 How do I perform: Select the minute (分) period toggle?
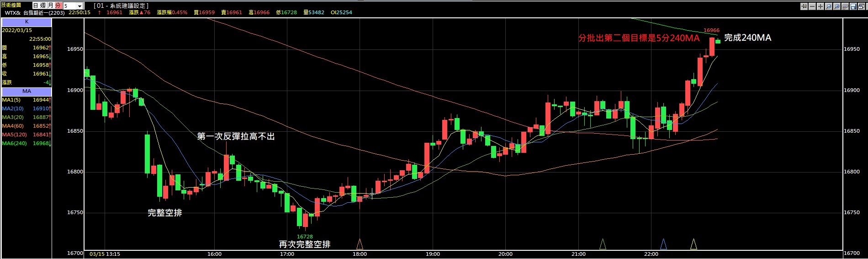(x=58, y=5)
